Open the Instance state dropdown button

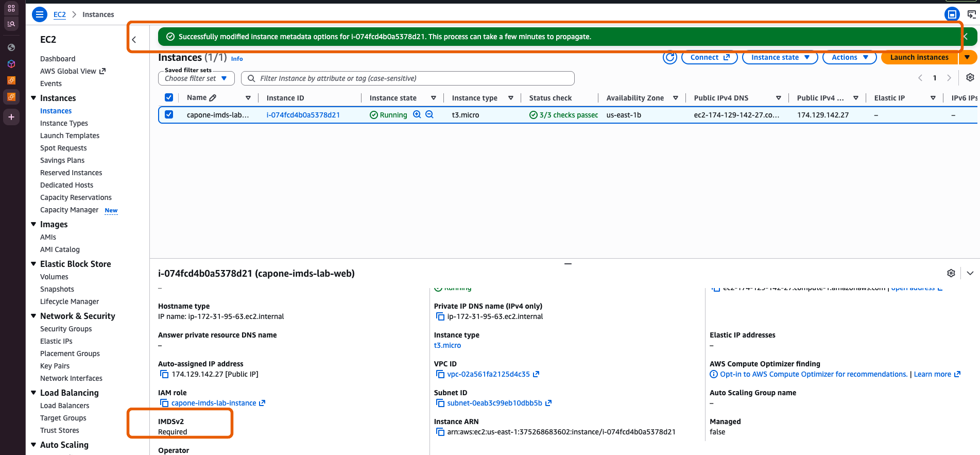pyautogui.click(x=780, y=57)
